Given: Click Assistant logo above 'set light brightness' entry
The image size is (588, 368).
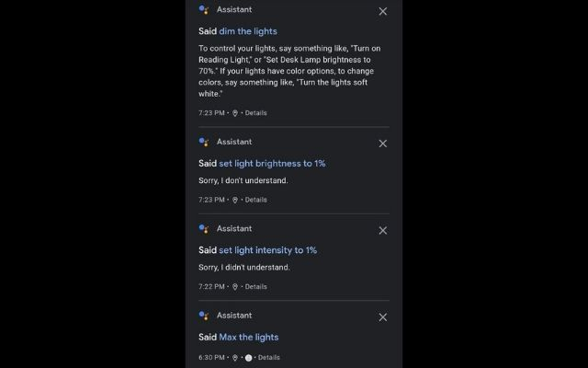Looking at the screenshot, I should 204,142.
